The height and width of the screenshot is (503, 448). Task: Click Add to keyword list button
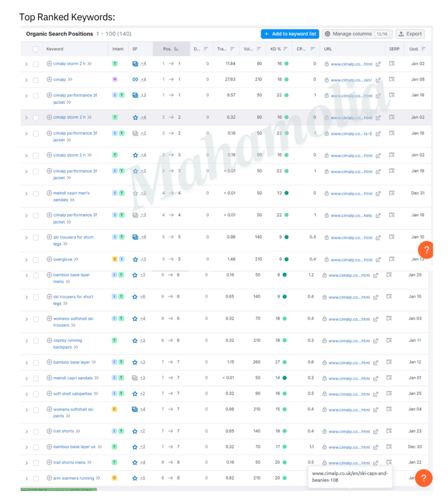[x=290, y=34]
